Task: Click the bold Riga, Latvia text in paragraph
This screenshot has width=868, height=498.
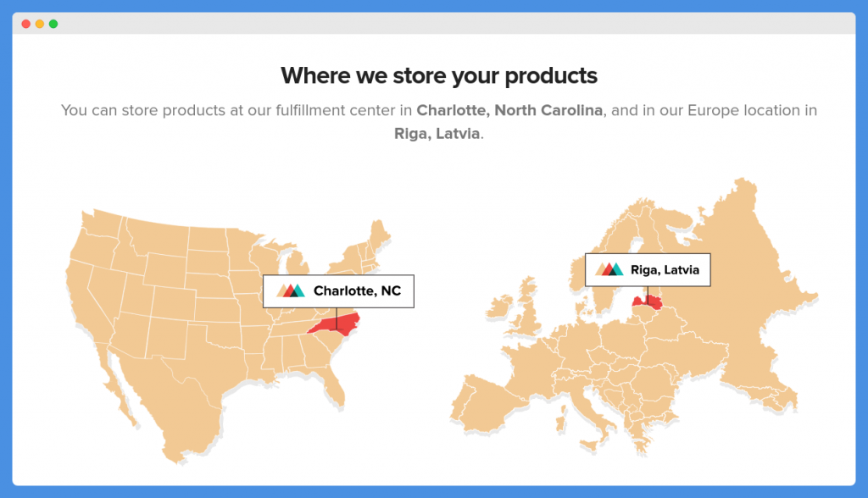Action: 437,134
